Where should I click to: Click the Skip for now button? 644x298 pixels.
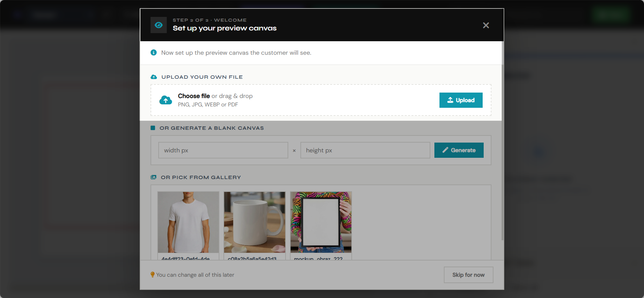468,275
